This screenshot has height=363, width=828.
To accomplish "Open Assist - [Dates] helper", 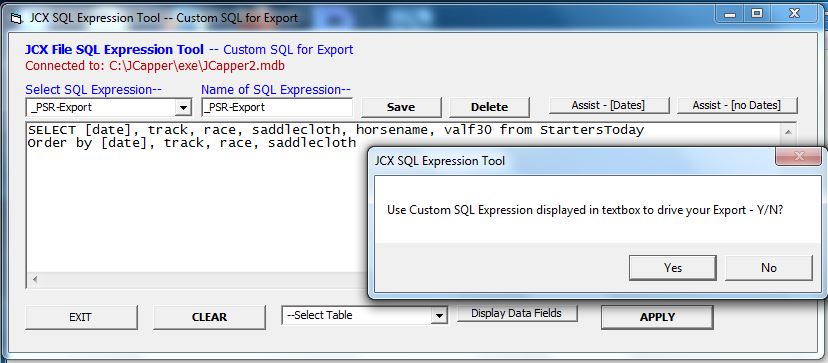I will (609, 105).
